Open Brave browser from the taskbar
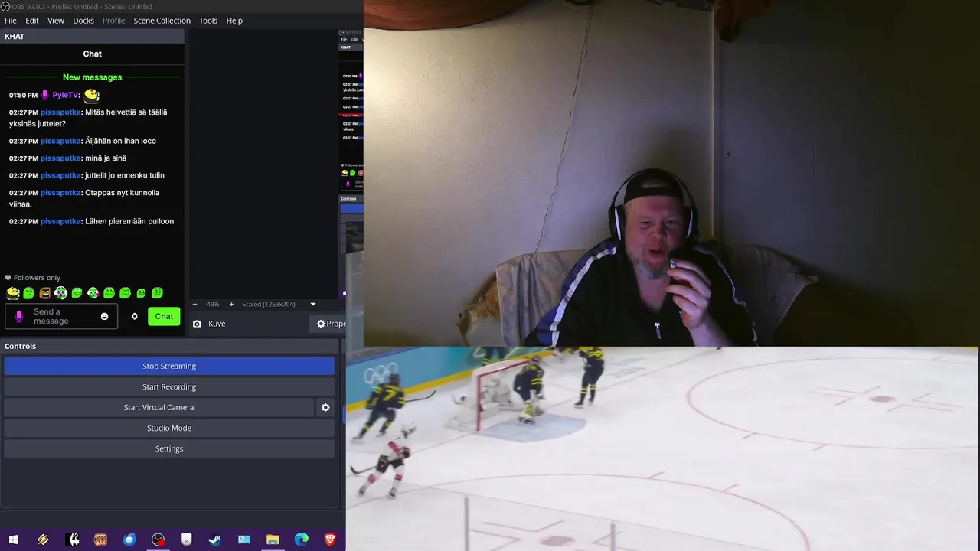 pos(330,540)
